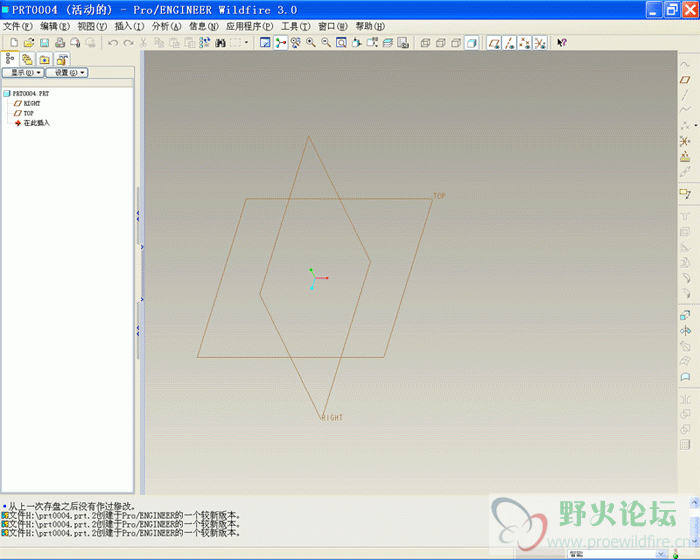This screenshot has width=700, height=560.
Task: Switch to the Folder Browser navigator tab
Action: coord(27,59)
